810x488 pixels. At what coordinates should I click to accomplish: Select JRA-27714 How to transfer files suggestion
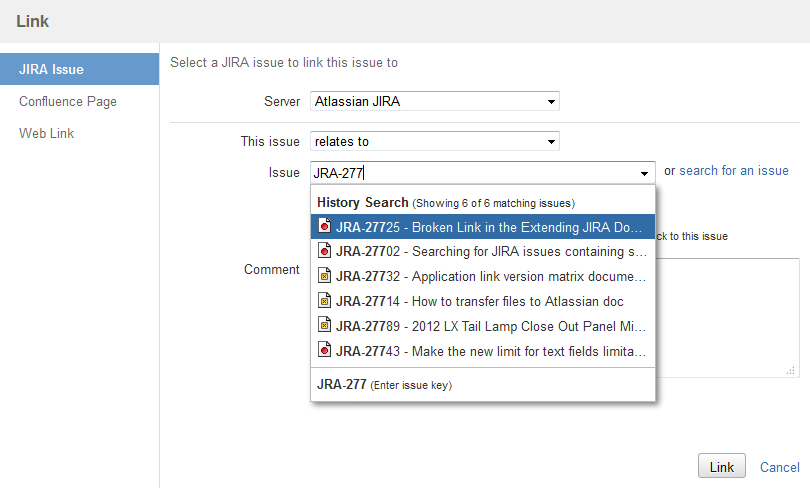coord(482,301)
